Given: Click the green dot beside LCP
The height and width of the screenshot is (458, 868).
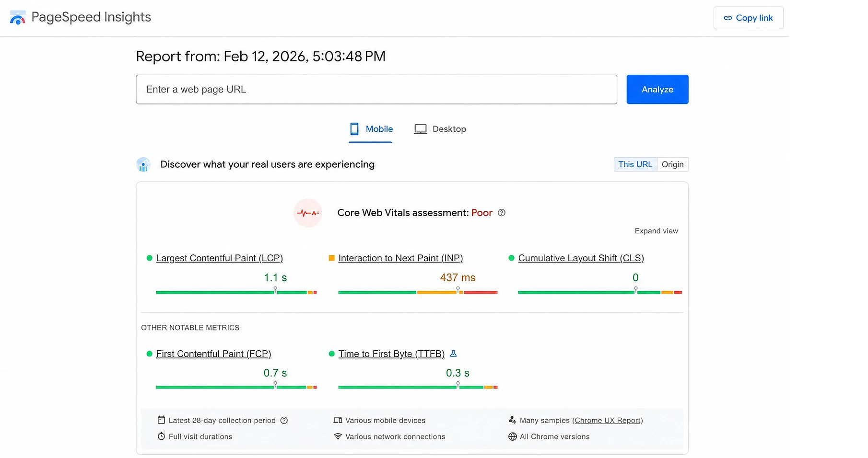Looking at the screenshot, I should (149, 258).
